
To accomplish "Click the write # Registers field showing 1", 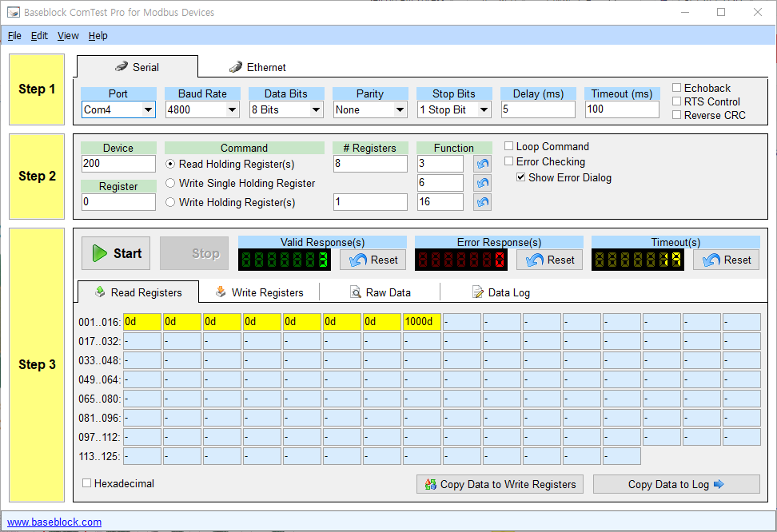I will 370,202.
